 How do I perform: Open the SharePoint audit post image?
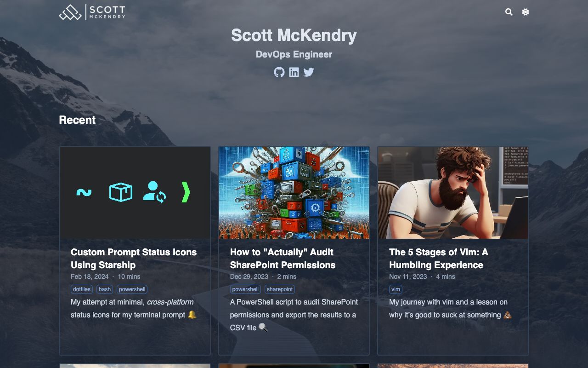click(x=294, y=193)
